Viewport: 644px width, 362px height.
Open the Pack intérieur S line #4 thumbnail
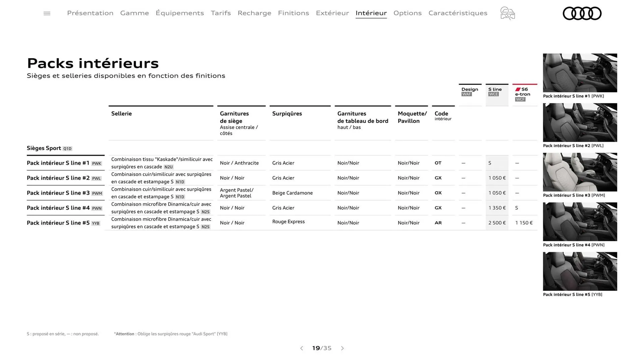[x=580, y=222]
